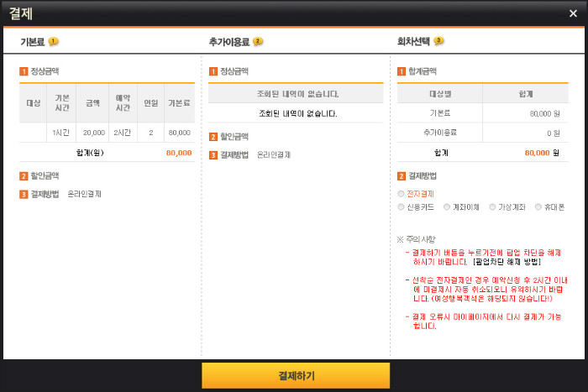This screenshot has height=392, width=588.
Task: Click the 80,000 total in 기본료 table
Action: (x=178, y=153)
